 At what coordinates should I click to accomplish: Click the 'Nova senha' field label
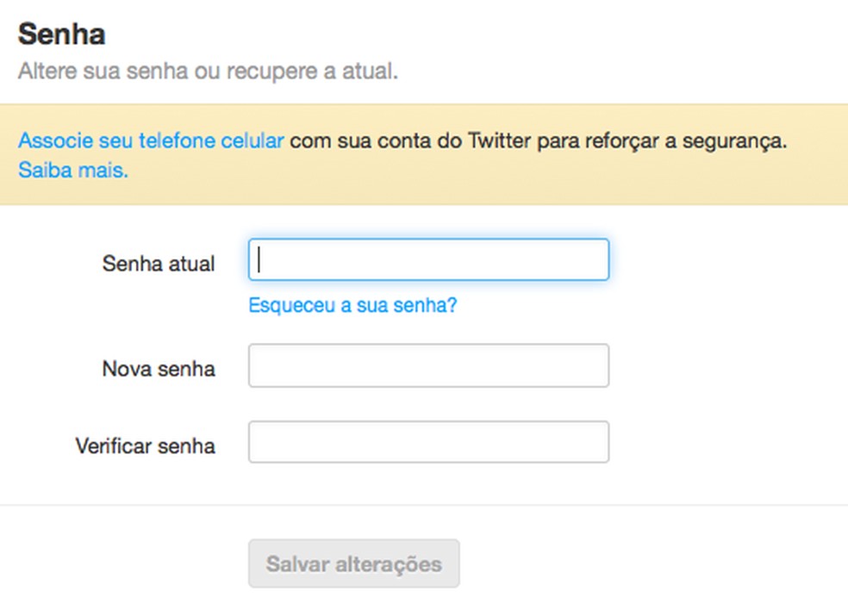159,369
